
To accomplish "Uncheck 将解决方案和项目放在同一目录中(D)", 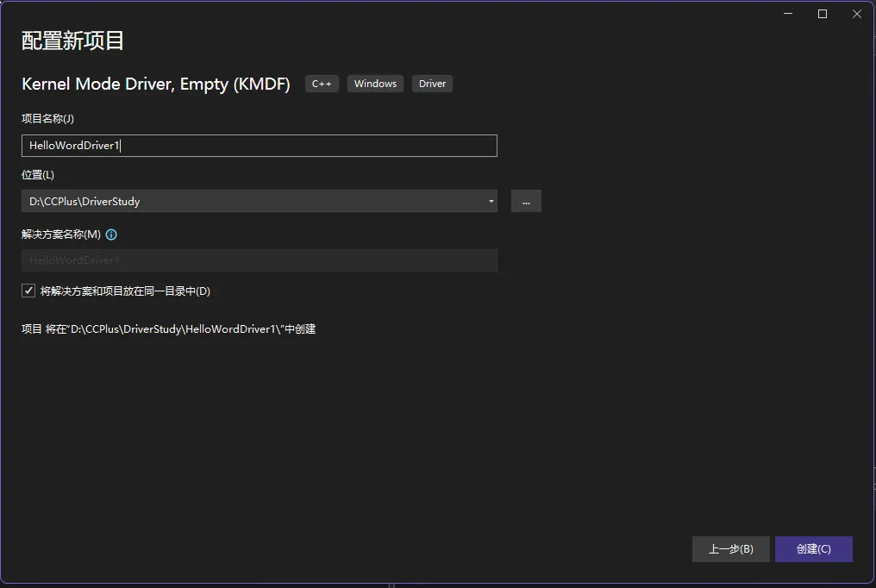I will pos(28,290).
